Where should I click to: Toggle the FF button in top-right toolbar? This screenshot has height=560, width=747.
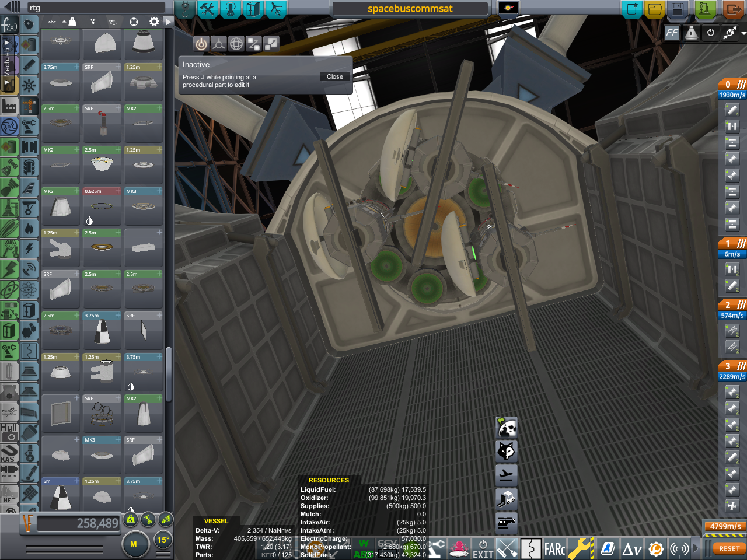(672, 33)
